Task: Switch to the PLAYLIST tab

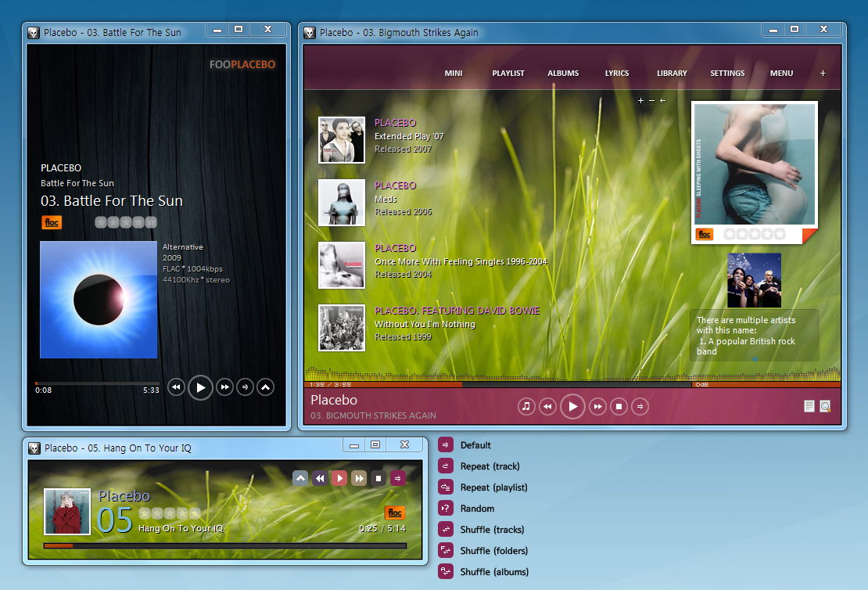Action: (x=508, y=73)
